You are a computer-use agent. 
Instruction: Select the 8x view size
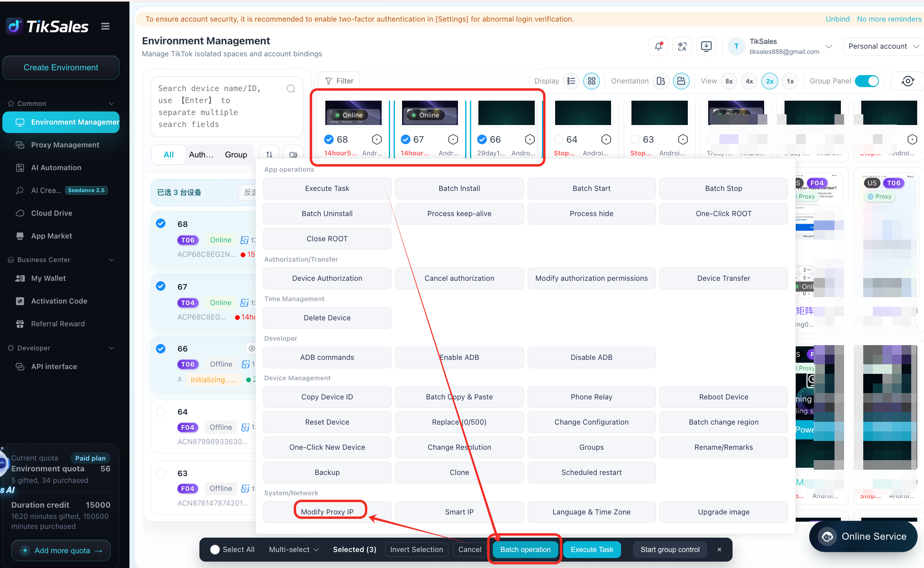(729, 81)
